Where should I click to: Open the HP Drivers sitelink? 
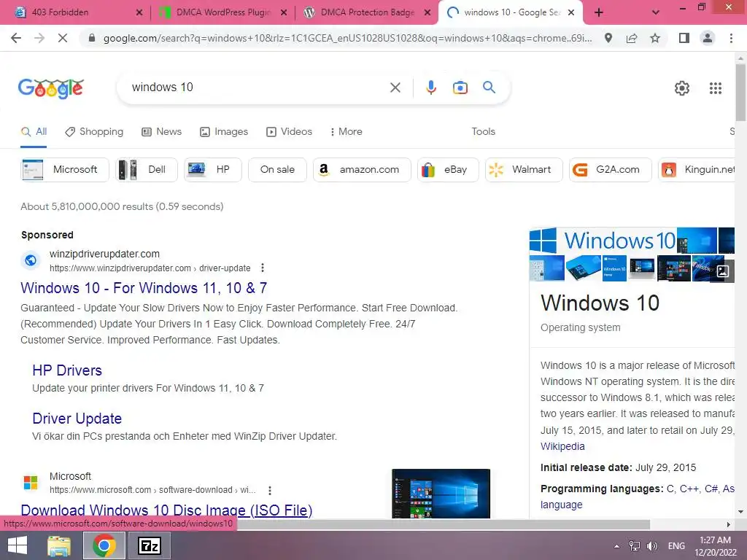coord(67,370)
